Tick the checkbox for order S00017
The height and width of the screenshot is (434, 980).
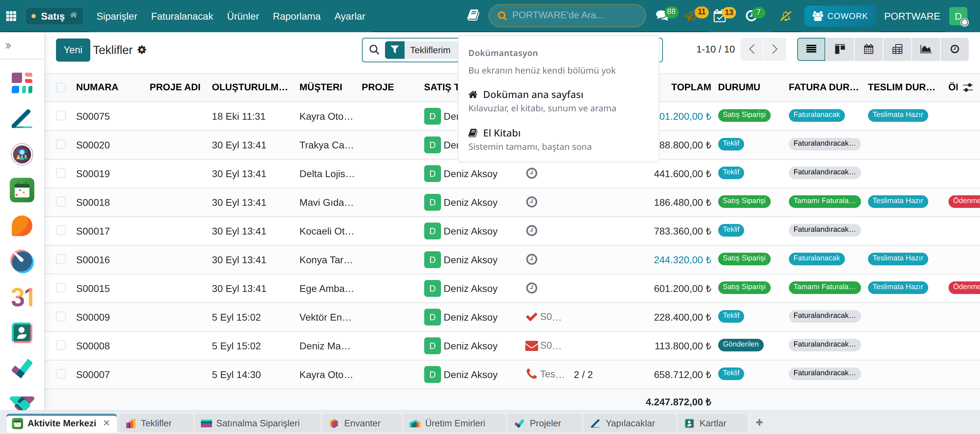61,231
